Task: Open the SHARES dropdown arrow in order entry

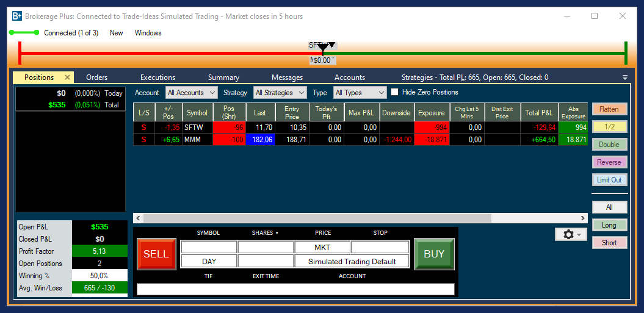Action: [277, 233]
